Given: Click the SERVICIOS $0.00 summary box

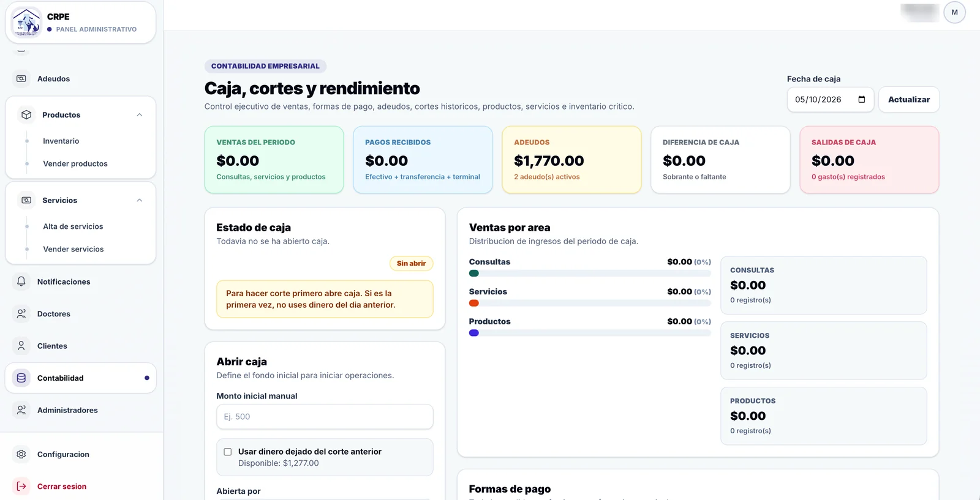Looking at the screenshot, I should click(824, 351).
